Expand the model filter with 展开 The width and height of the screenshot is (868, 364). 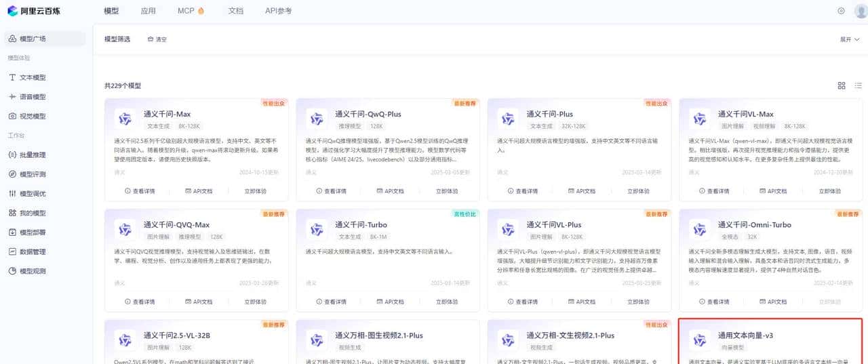[849, 39]
